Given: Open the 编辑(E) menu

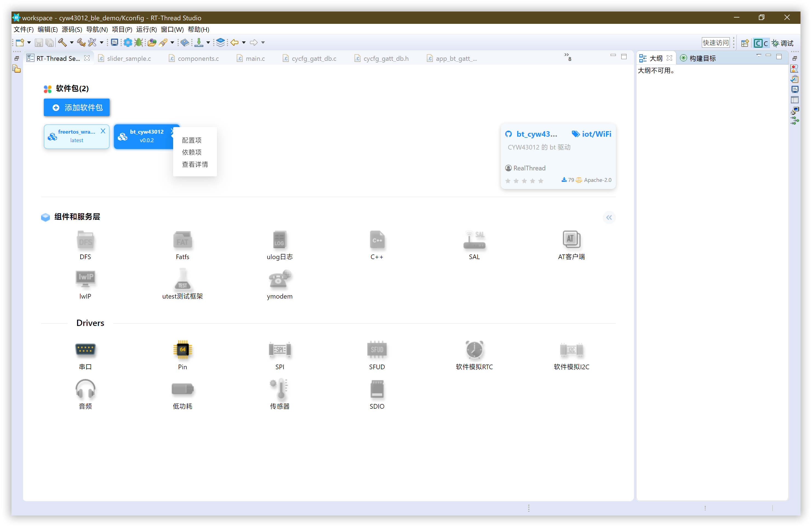Looking at the screenshot, I should click(x=48, y=30).
